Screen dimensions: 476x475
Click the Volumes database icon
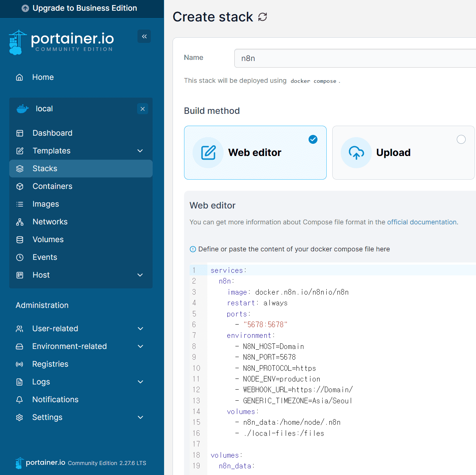[20, 240]
